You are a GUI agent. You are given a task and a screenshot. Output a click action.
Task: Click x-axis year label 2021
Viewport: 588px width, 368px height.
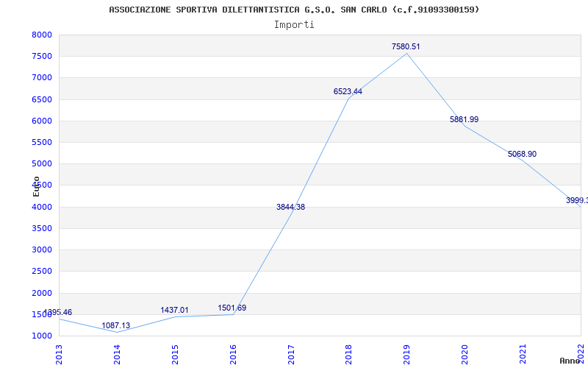click(x=523, y=355)
